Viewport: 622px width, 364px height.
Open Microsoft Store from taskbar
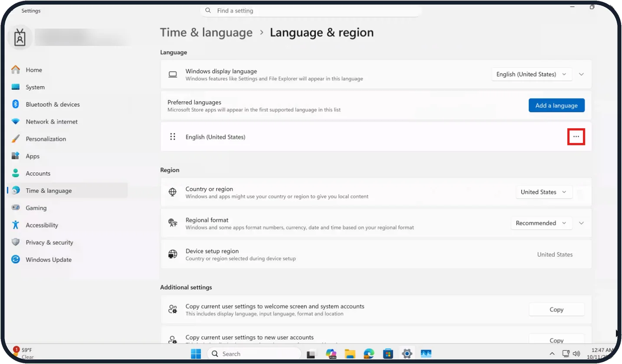388,354
